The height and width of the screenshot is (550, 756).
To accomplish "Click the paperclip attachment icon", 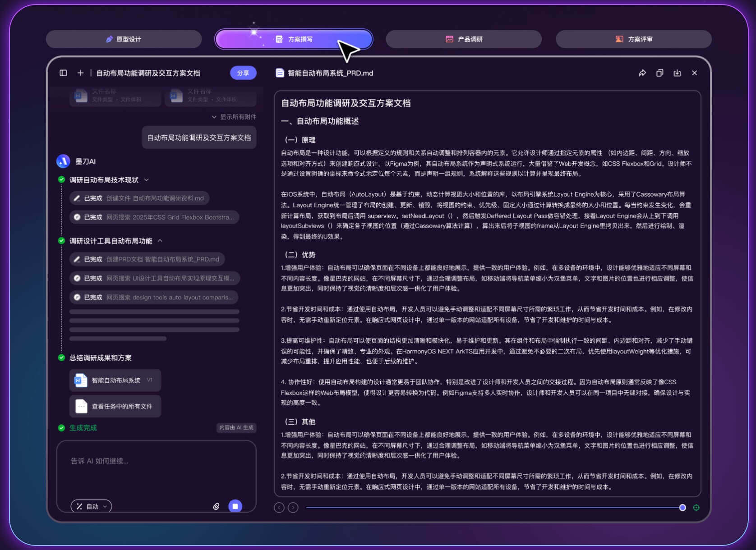I will click(216, 506).
